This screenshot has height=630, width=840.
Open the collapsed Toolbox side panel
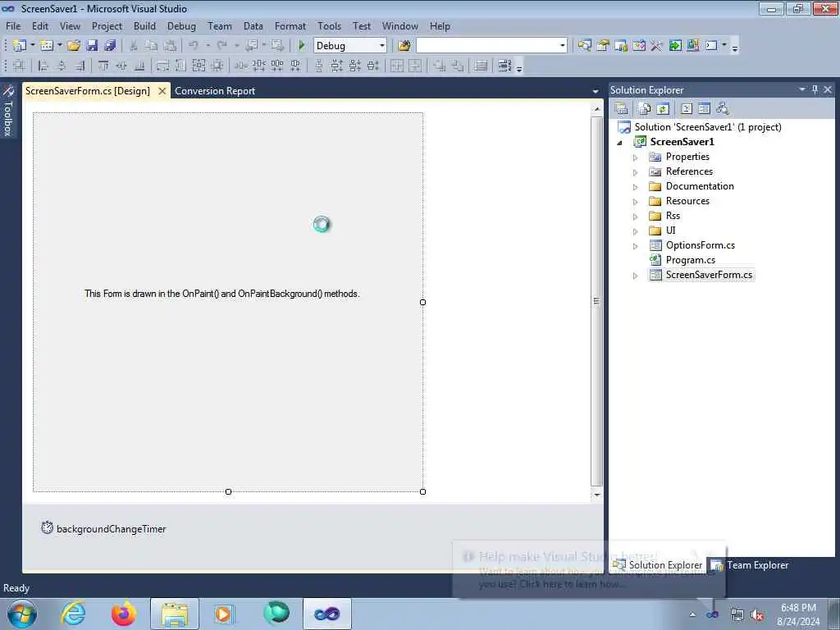pos(8,111)
